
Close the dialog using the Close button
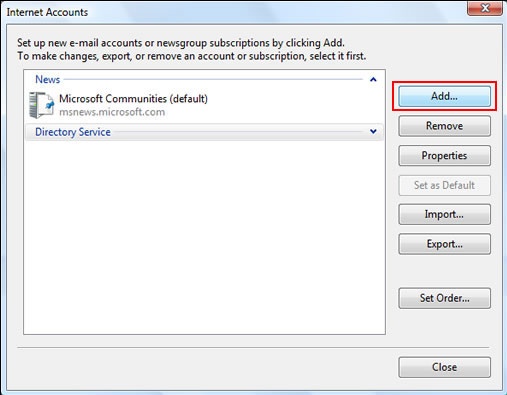[444, 367]
